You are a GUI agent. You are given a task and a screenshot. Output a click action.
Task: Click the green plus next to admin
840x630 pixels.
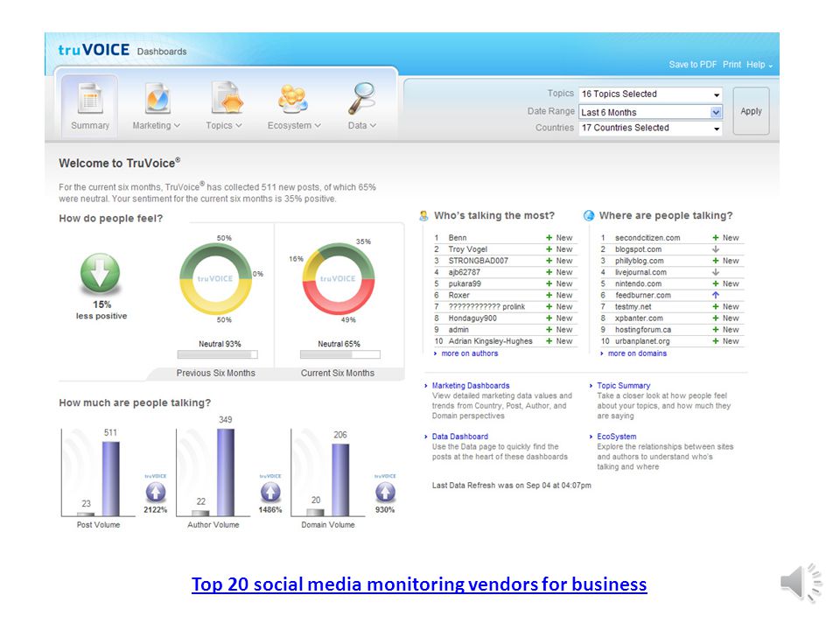coord(549,330)
